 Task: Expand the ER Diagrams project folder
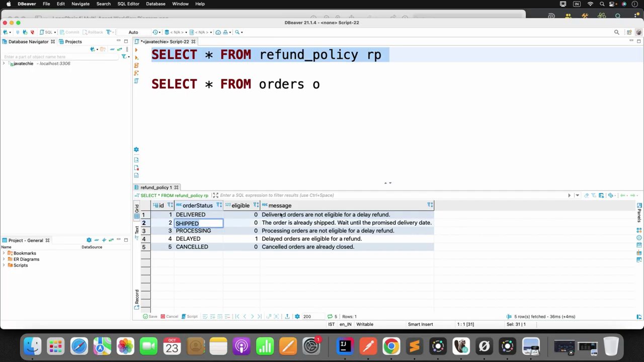coord(4,259)
